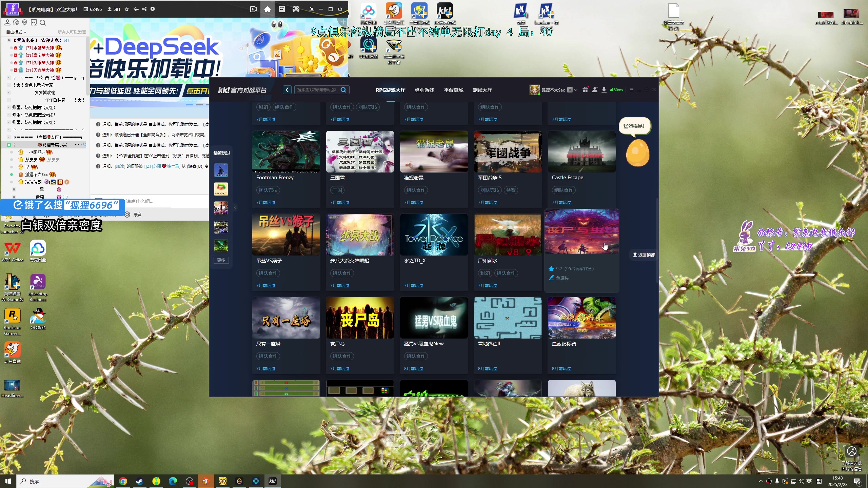This screenshot has width=868, height=488.
Task: Switch to the 平台商城 tab
Action: (x=453, y=90)
